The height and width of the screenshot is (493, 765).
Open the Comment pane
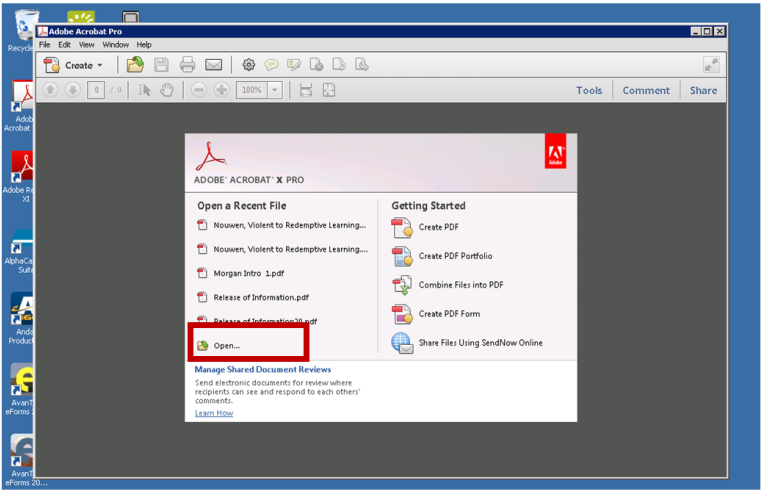coord(646,90)
